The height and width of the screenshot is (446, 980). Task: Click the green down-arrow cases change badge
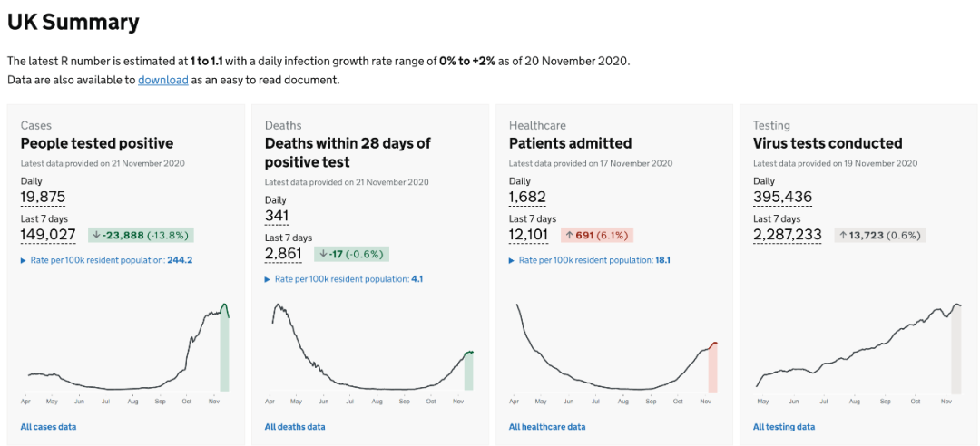click(141, 236)
